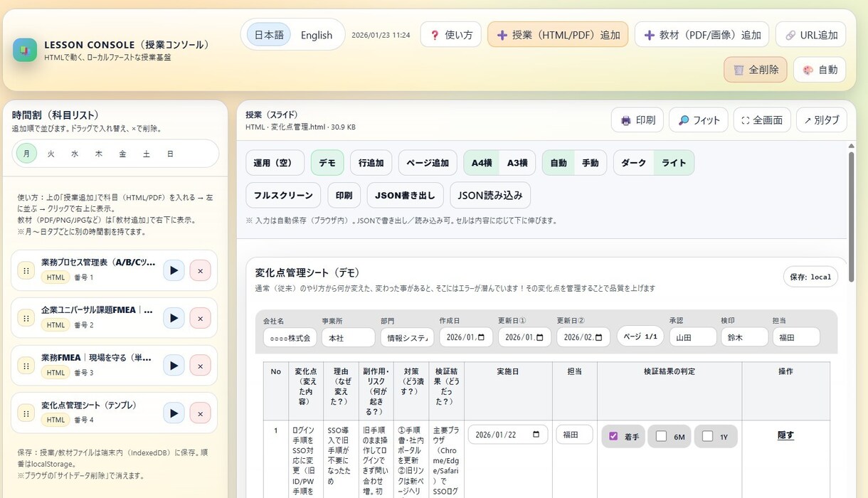Select the 月 day tab
Image resolution: width=868 pixels, height=498 pixels.
tap(27, 154)
